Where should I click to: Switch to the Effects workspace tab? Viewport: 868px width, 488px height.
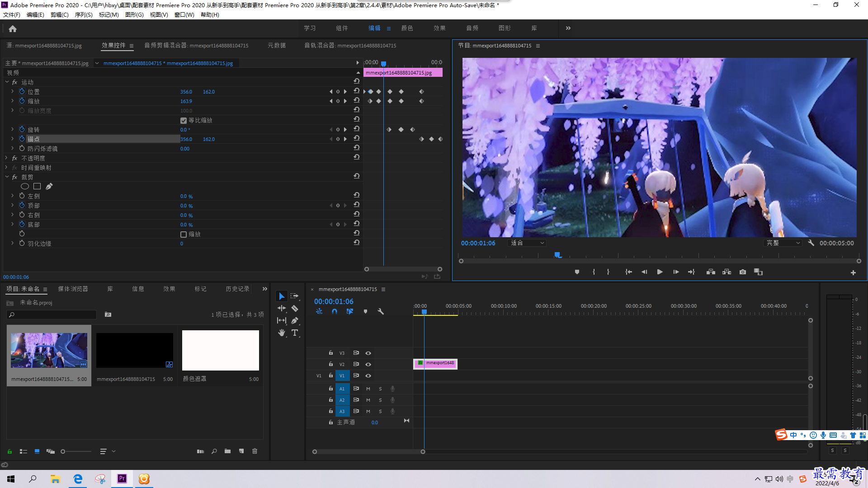(x=439, y=28)
